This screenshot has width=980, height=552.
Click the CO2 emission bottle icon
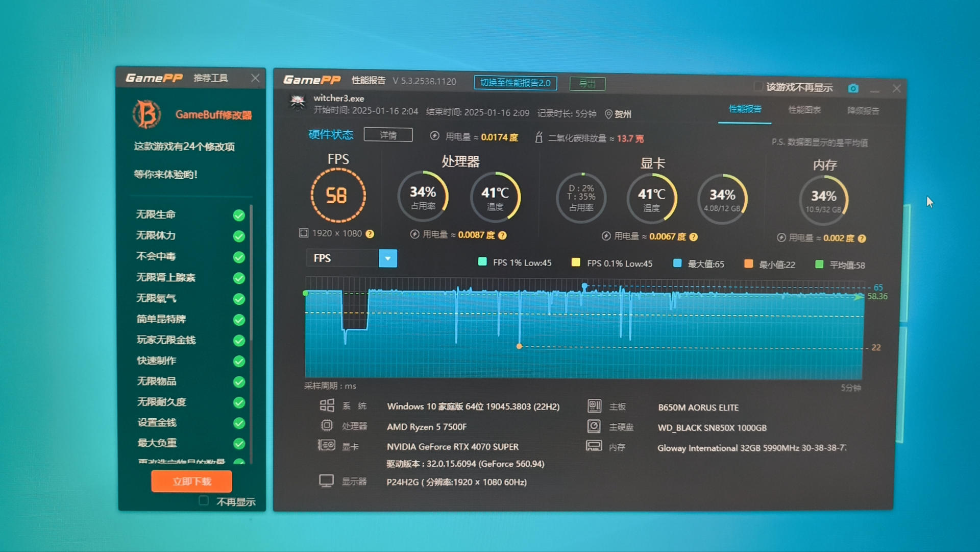pos(538,137)
